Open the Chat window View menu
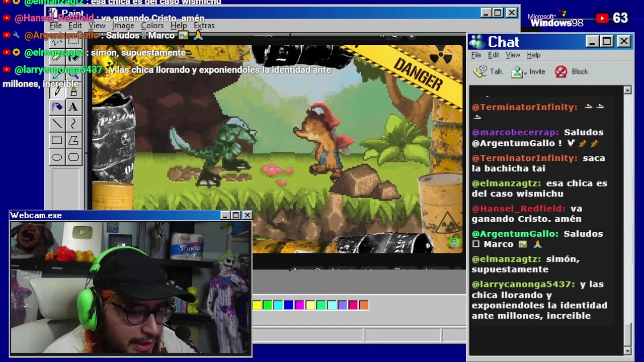 (x=513, y=55)
